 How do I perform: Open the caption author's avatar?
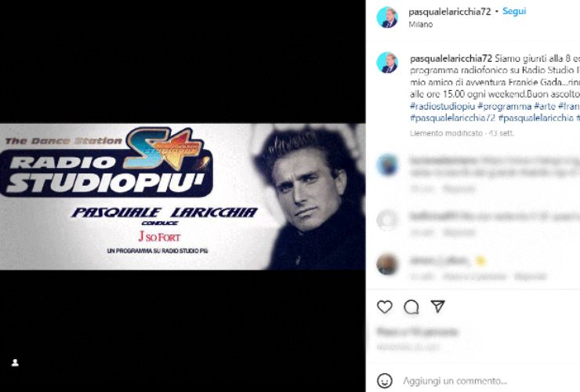(x=387, y=63)
